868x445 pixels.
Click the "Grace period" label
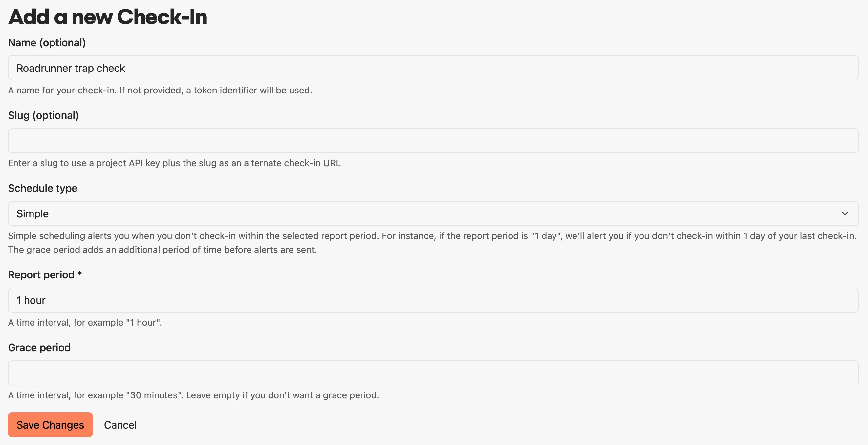click(x=39, y=347)
